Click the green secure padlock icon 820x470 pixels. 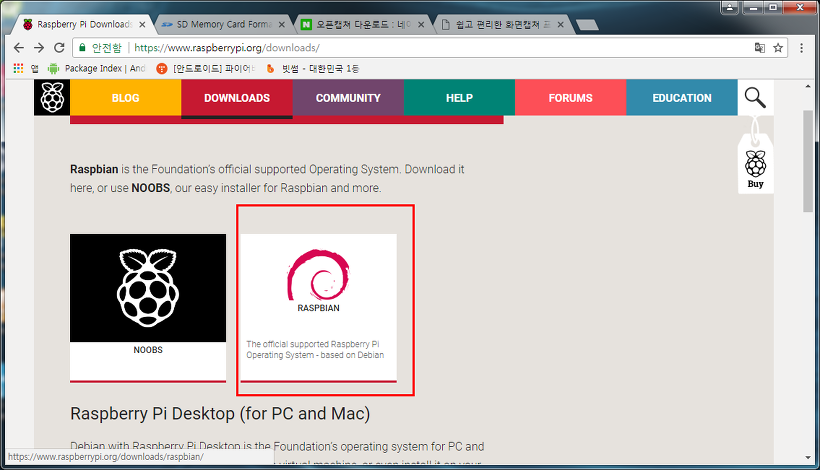pyautogui.click(x=82, y=48)
